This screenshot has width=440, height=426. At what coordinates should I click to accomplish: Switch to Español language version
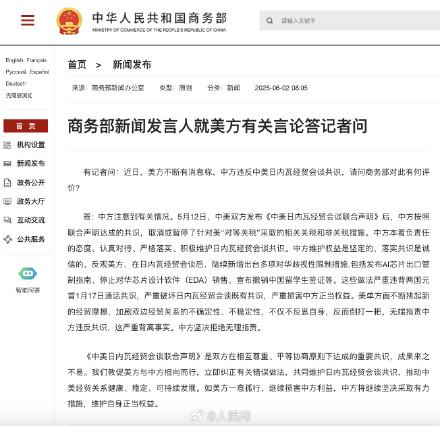[39, 72]
